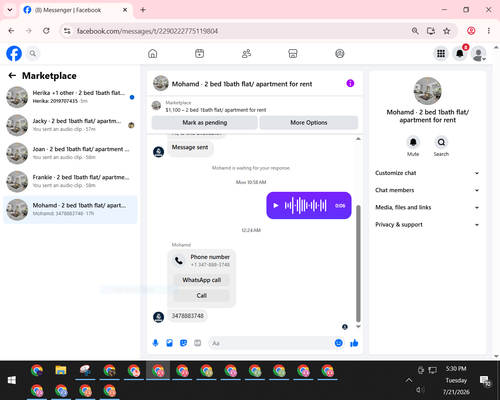Click the message text field Aa
The image size is (500, 400).
pos(270,343)
